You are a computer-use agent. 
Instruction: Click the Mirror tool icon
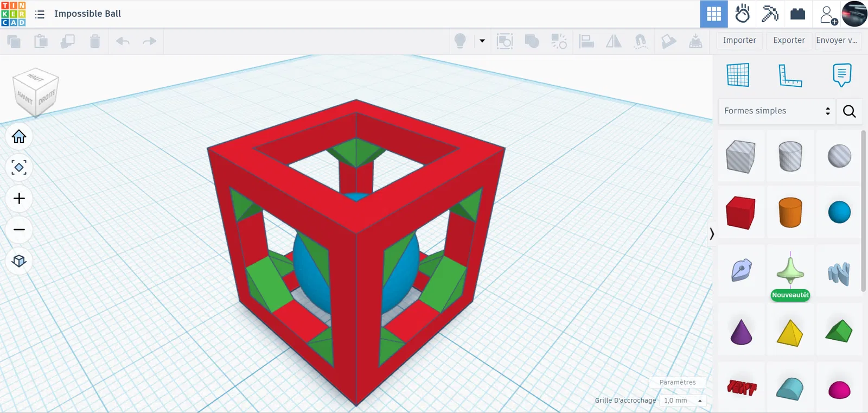tap(614, 41)
